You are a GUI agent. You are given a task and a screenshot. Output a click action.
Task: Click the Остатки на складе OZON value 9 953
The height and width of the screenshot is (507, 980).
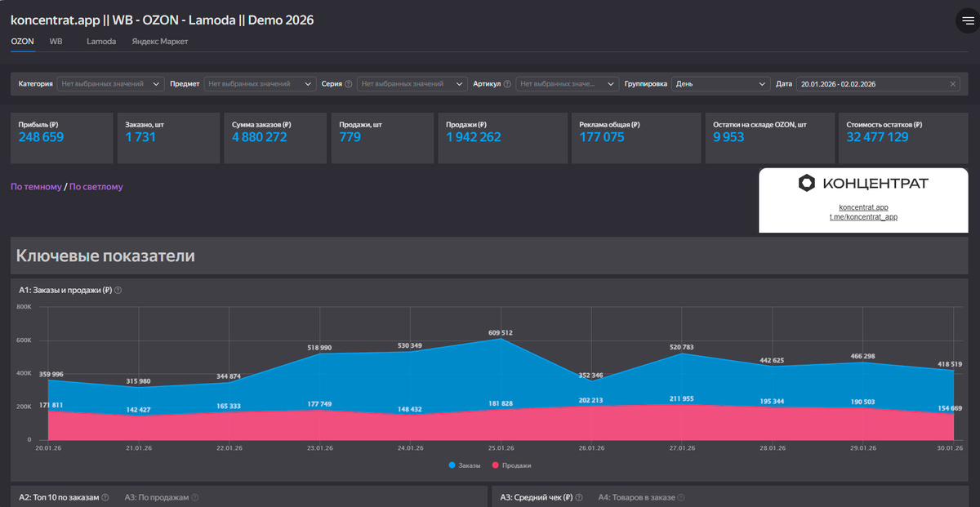pyautogui.click(x=728, y=137)
